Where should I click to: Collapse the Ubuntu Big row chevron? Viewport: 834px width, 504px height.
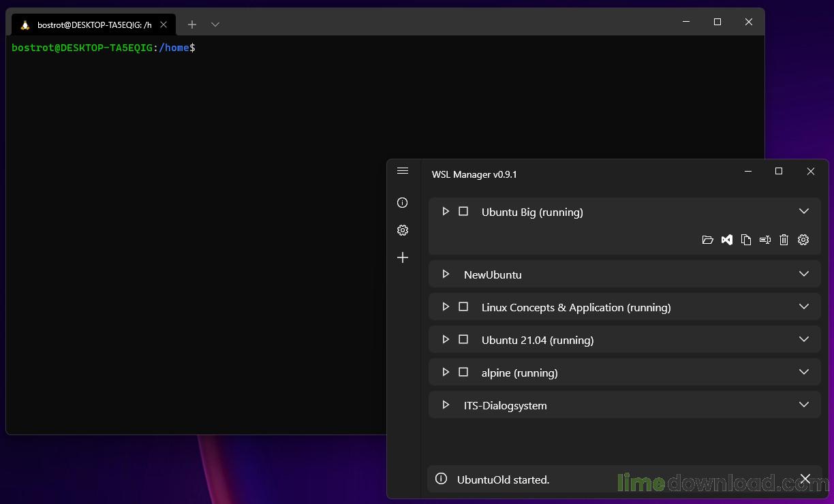click(804, 212)
